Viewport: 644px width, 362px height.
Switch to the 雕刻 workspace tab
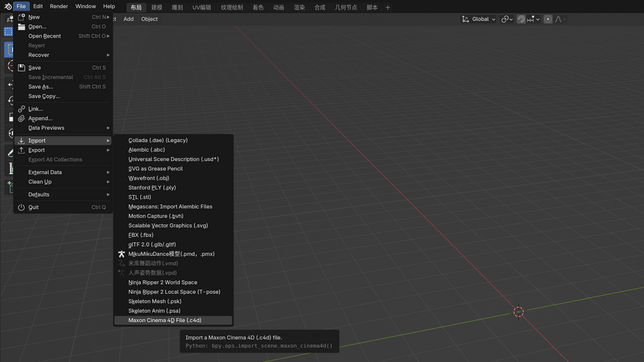177,8
